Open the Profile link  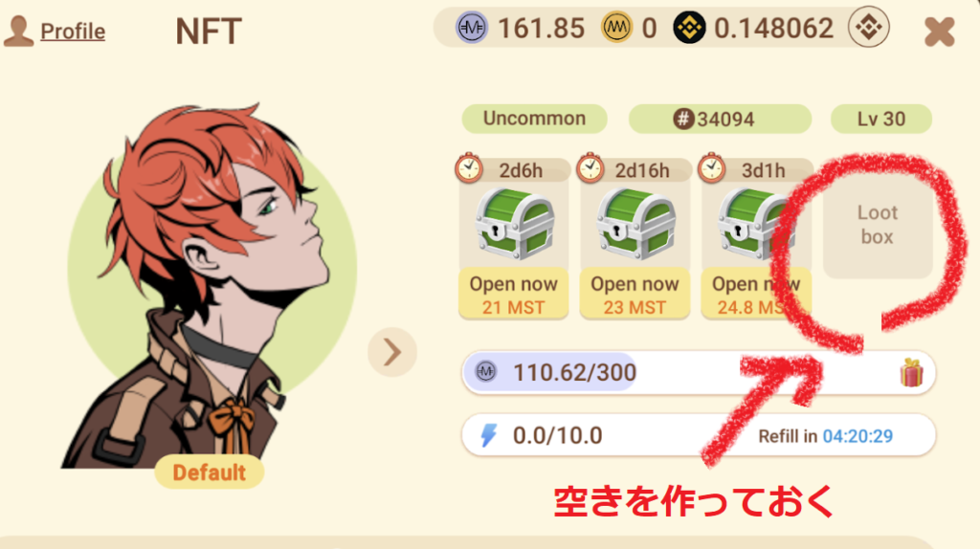(x=73, y=32)
